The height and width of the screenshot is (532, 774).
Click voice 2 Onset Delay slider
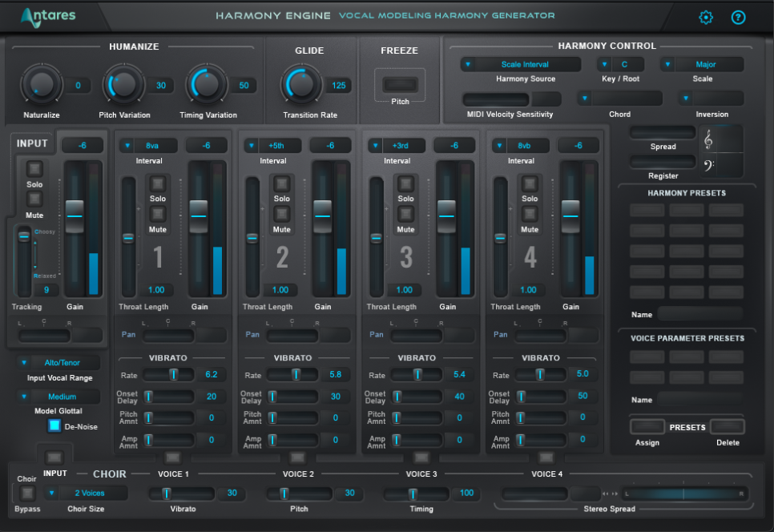click(x=292, y=397)
